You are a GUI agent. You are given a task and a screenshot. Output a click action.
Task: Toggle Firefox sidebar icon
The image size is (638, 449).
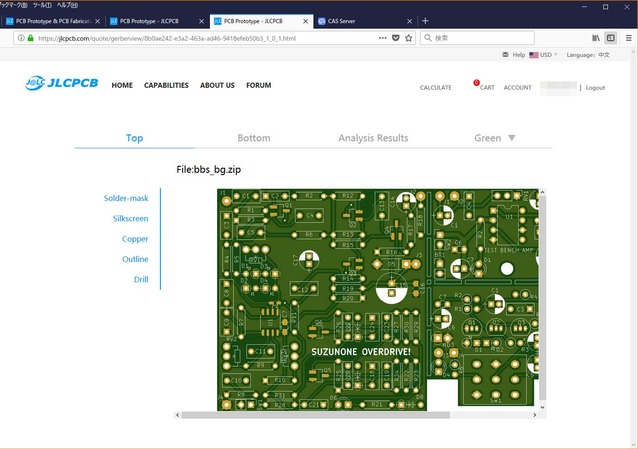pyautogui.click(x=611, y=38)
